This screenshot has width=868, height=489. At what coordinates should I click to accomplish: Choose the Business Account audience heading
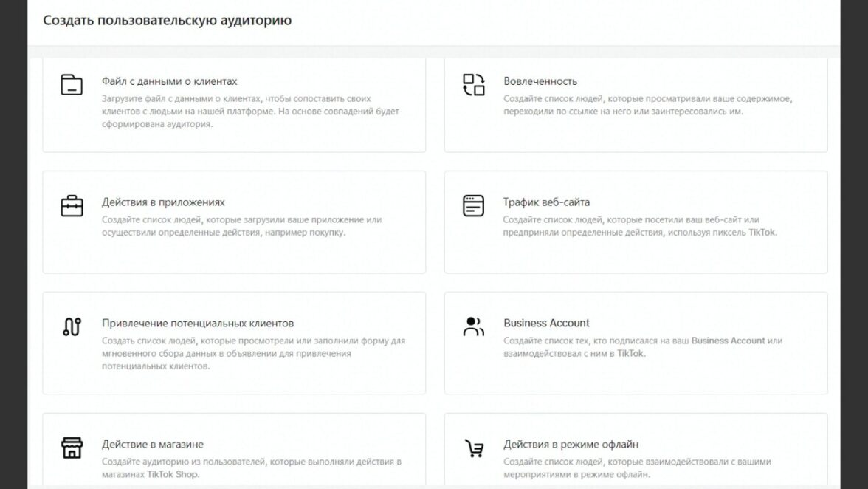[x=546, y=323]
